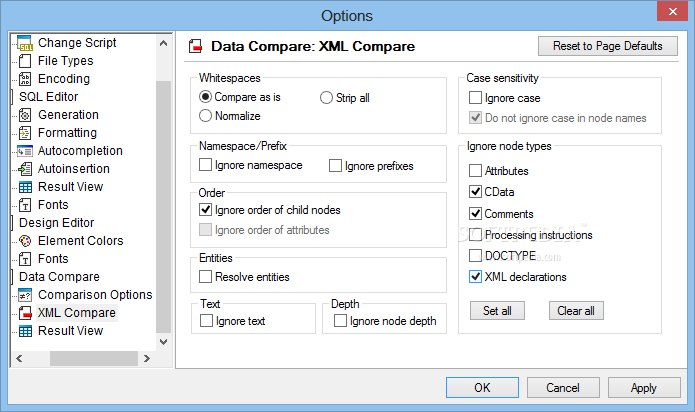Click the File Types page icon
Image resolution: width=695 pixels, height=412 pixels.
(25, 61)
